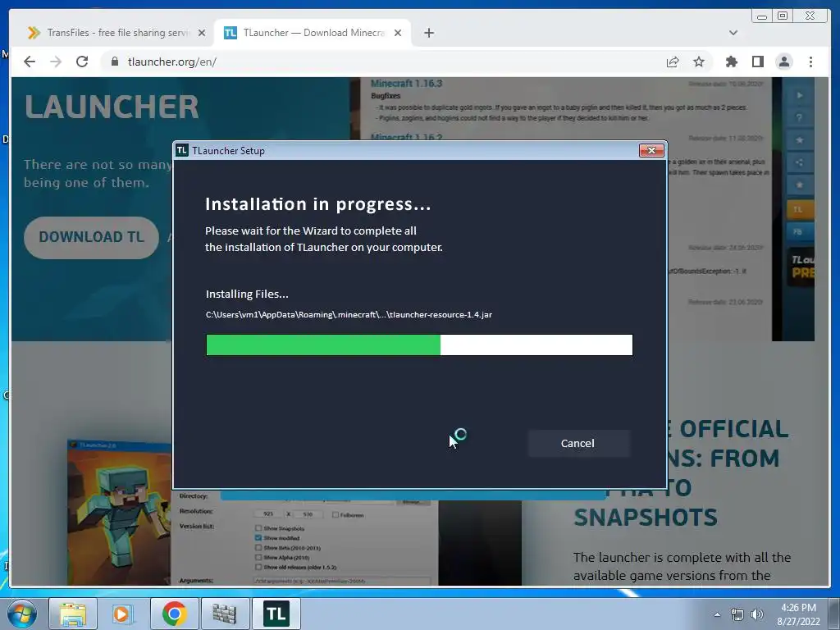
Task: Click the TLauncher box art thumbnail
Action: pyautogui.click(x=119, y=512)
